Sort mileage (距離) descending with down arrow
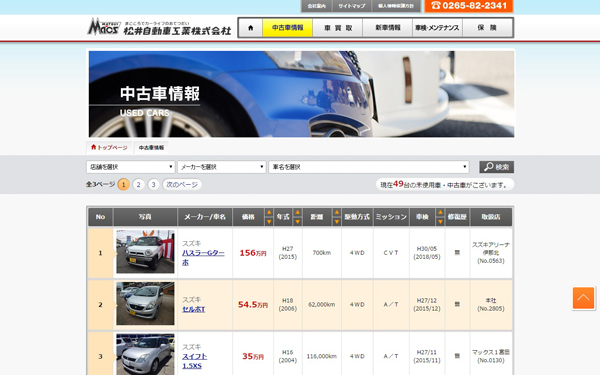 337,222
